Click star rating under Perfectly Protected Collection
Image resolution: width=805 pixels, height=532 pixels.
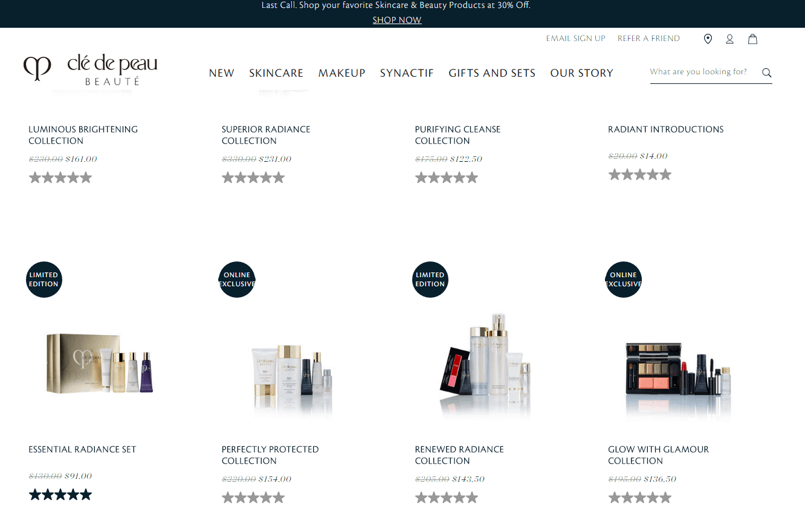tap(253, 498)
